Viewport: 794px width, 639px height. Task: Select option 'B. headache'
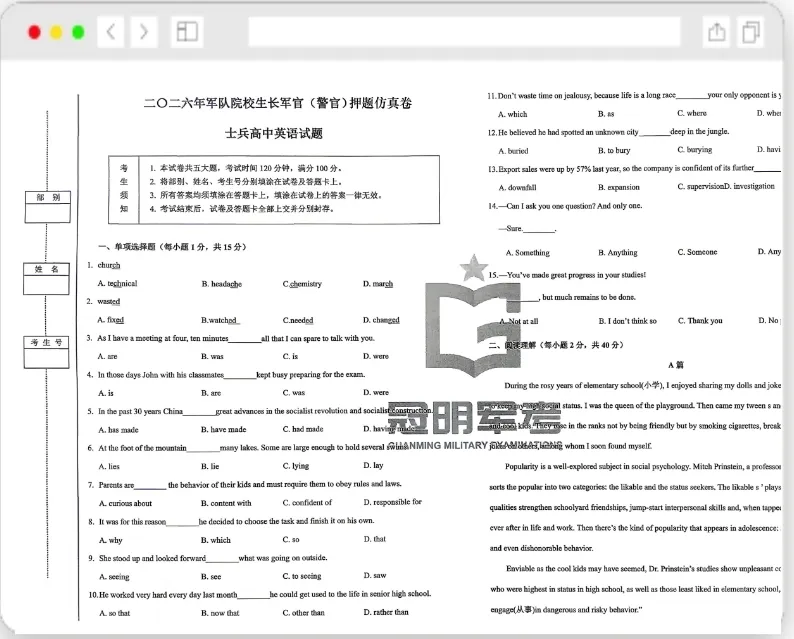221,284
